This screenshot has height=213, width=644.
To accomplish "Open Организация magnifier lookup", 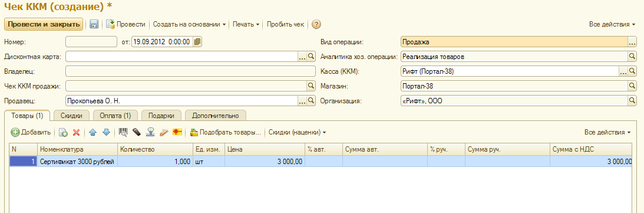I will [x=632, y=100].
